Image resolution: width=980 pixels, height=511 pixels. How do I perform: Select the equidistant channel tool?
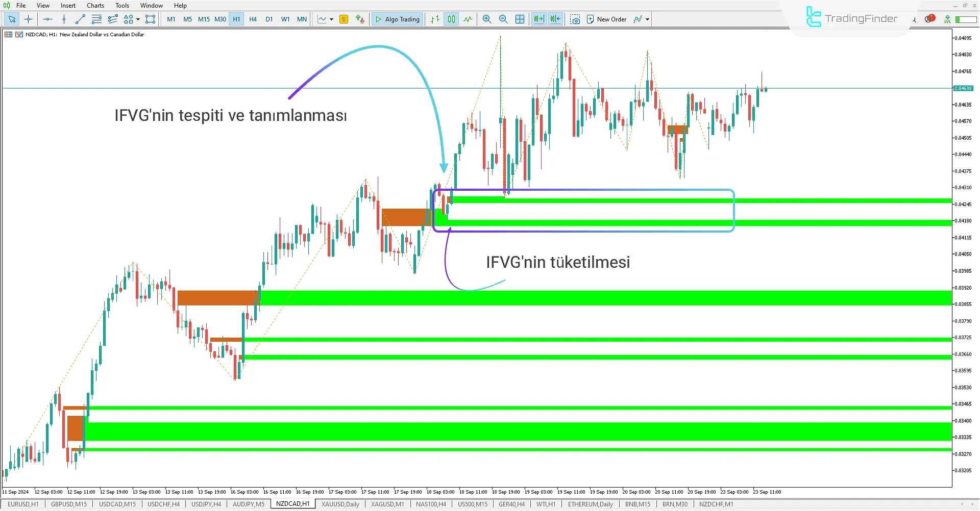(112, 19)
